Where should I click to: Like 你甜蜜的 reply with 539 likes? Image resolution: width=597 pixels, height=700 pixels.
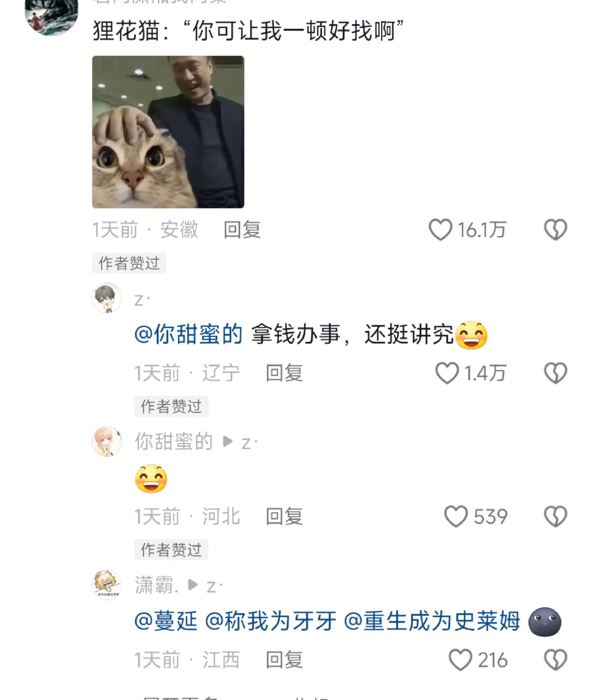click(x=455, y=516)
